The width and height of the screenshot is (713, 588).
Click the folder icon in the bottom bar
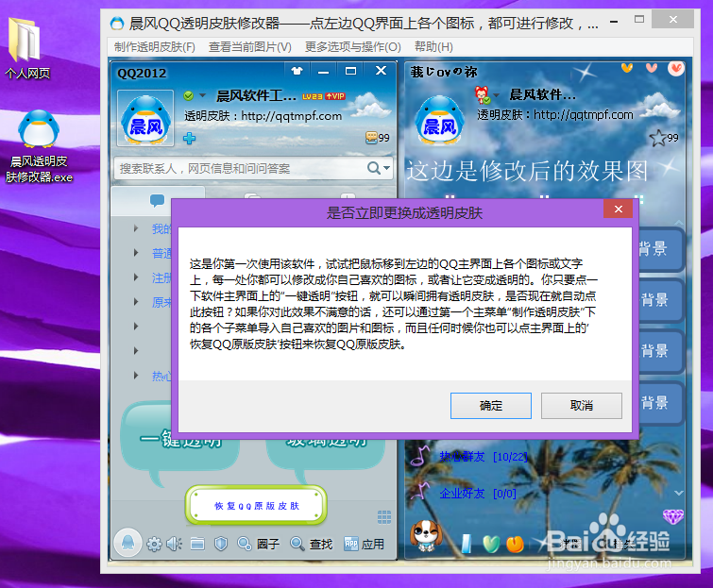click(197, 544)
